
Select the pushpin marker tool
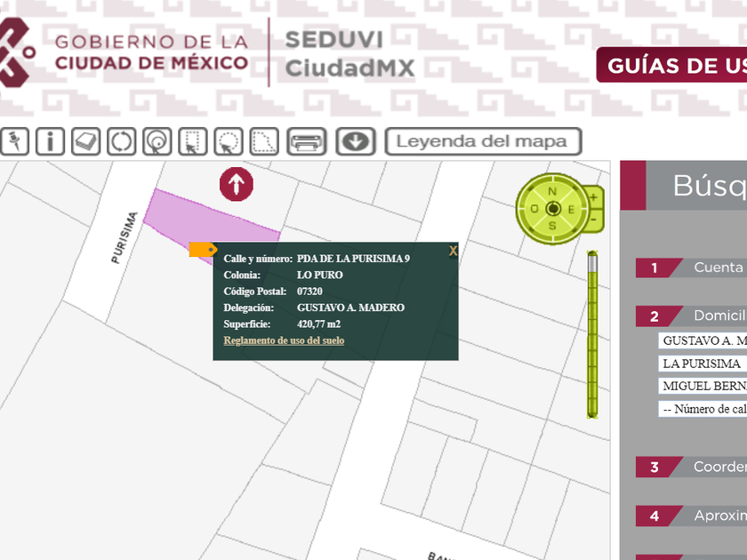pyautogui.click(x=14, y=141)
